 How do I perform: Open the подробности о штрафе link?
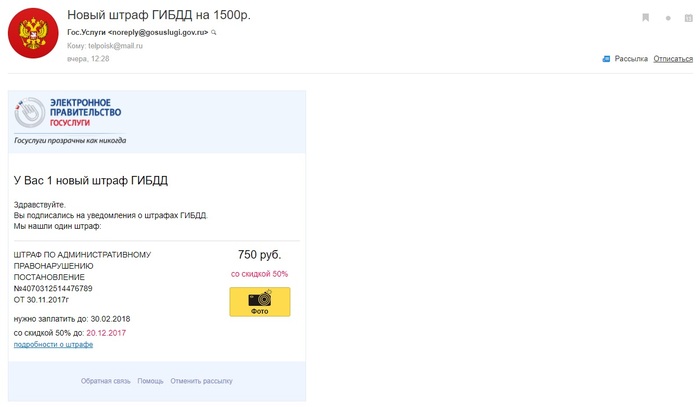tap(53, 344)
